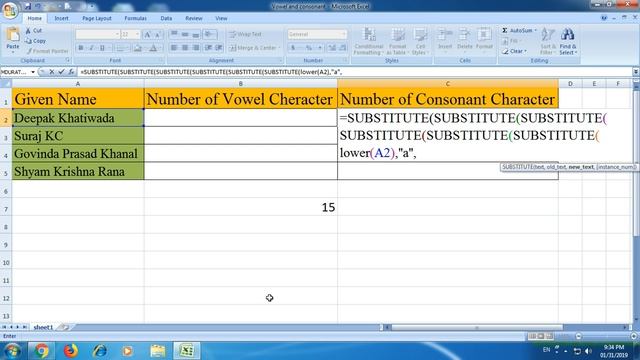The height and width of the screenshot is (360, 640).
Task: Click the zoom slider at the status bar
Action: 606,336
